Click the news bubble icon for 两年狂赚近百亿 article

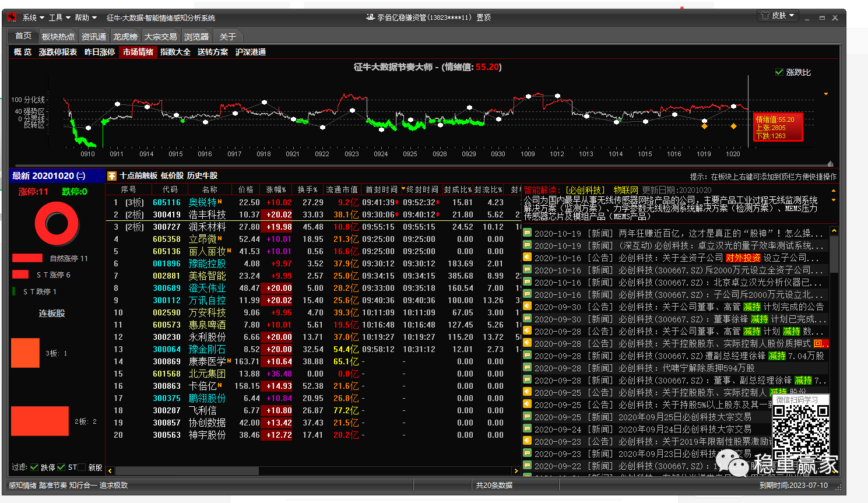527,233
